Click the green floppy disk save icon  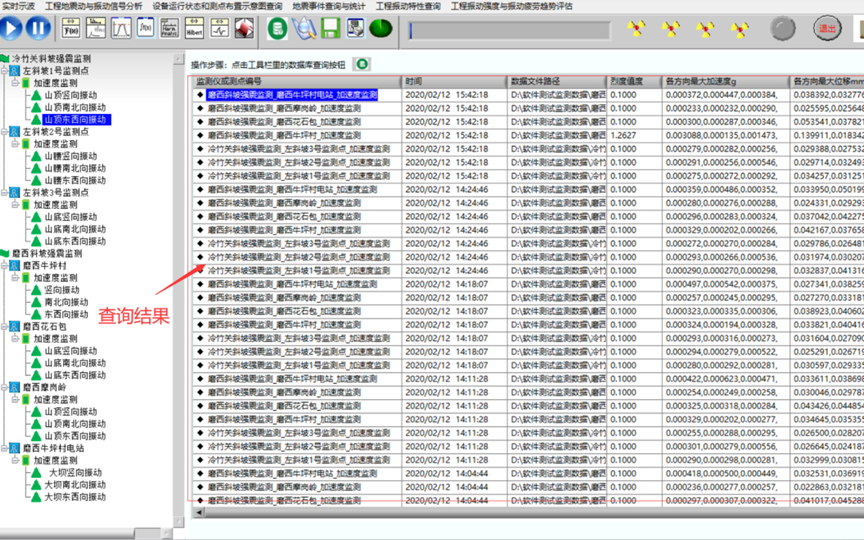(x=330, y=29)
